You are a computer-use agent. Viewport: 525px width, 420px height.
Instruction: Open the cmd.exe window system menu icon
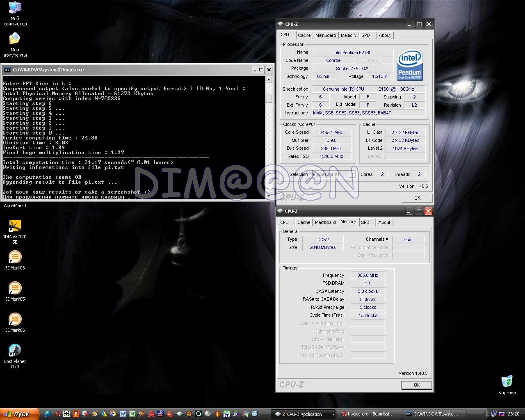pos(7,70)
